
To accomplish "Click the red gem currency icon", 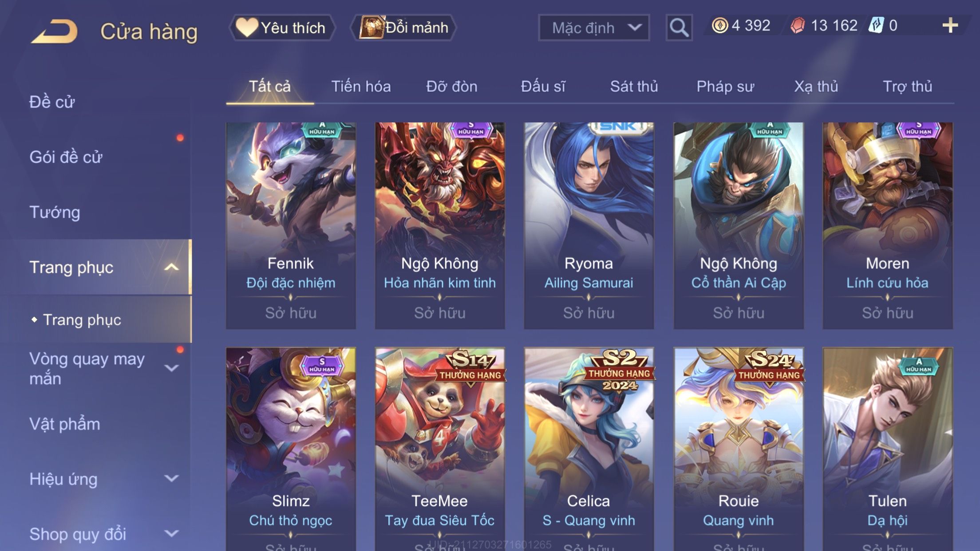I will [798, 25].
